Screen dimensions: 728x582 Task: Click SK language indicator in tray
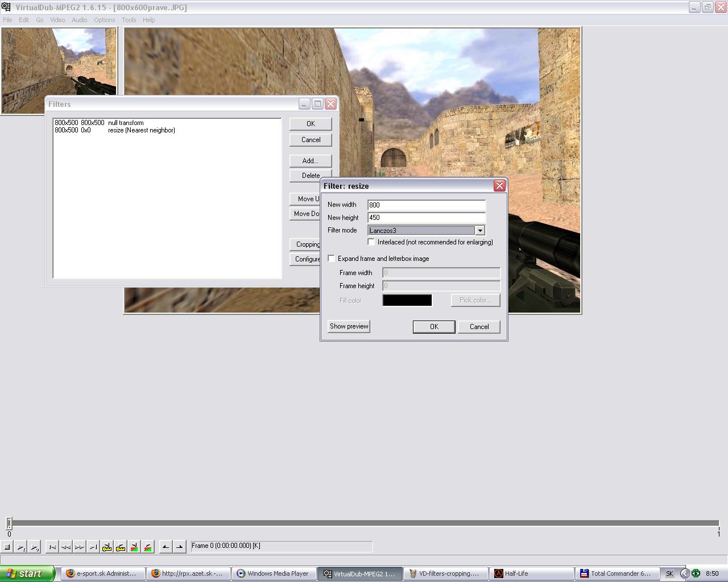(x=669, y=573)
